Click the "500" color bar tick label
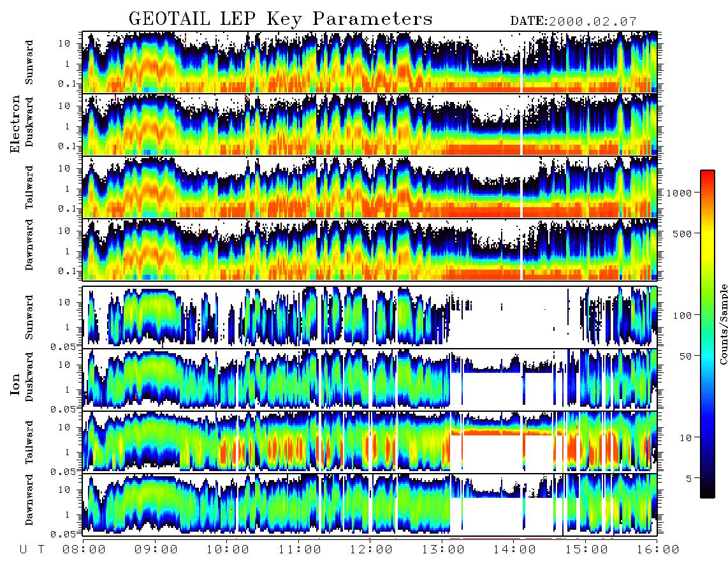 pos(682,233)
